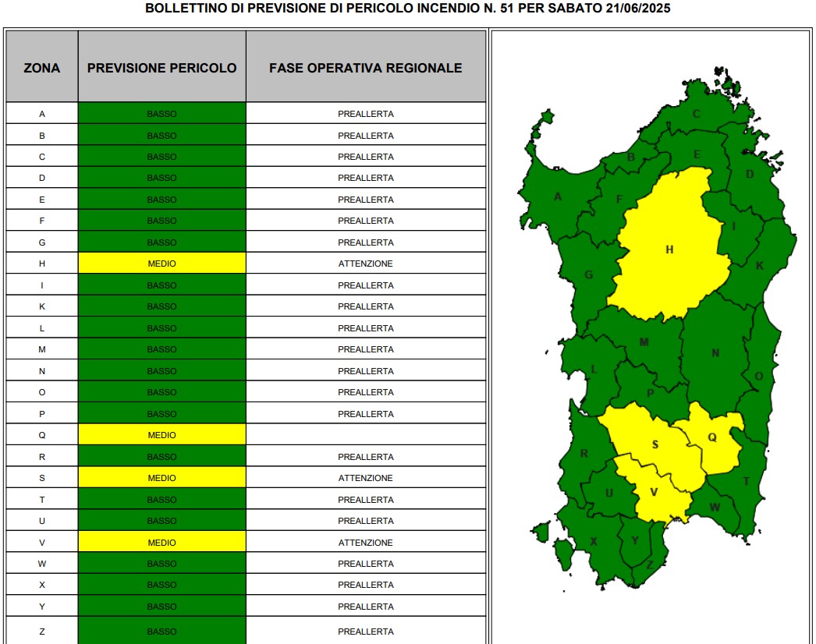Select zone letter M in table

coord(42,349)
